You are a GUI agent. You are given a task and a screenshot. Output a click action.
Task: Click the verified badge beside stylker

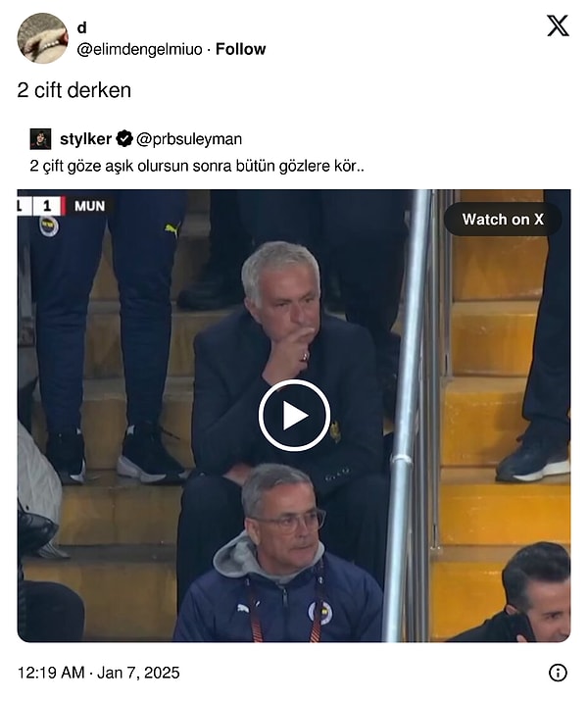click(124, 139)
